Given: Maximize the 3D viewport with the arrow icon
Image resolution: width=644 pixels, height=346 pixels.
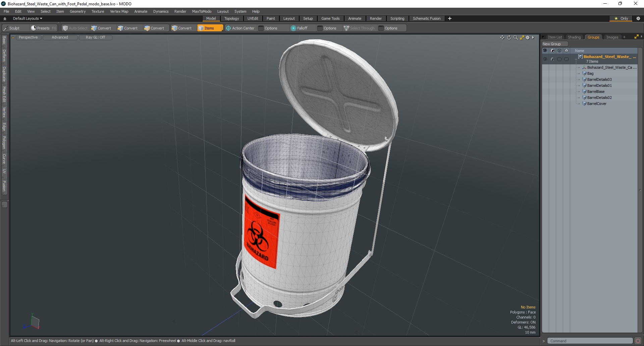Looking at the screenshot, I should click(522, 38).
